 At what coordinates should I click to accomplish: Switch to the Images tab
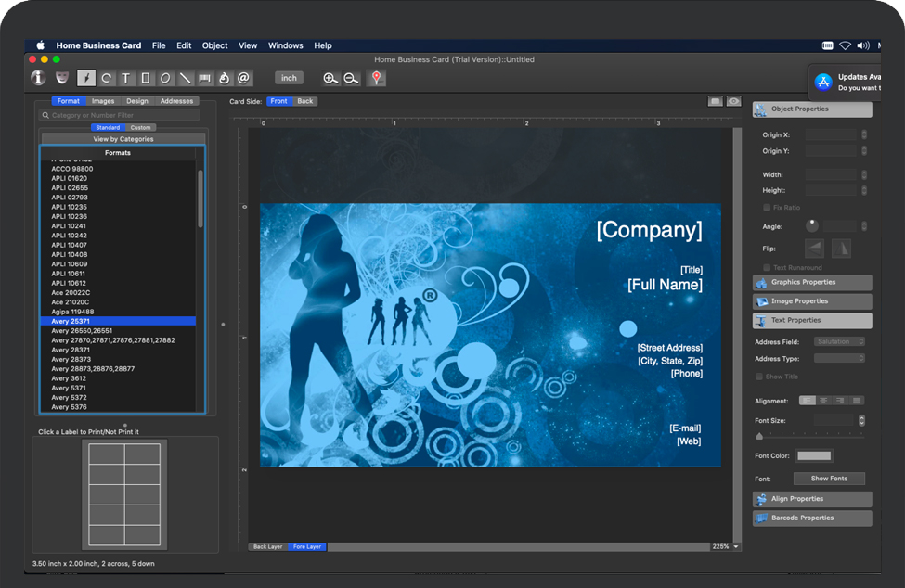(x=103, y=101)
